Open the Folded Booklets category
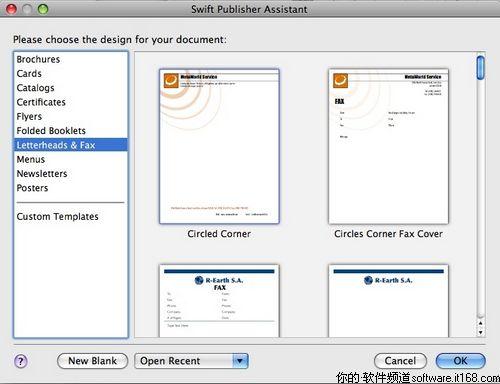 click(70, 131)
